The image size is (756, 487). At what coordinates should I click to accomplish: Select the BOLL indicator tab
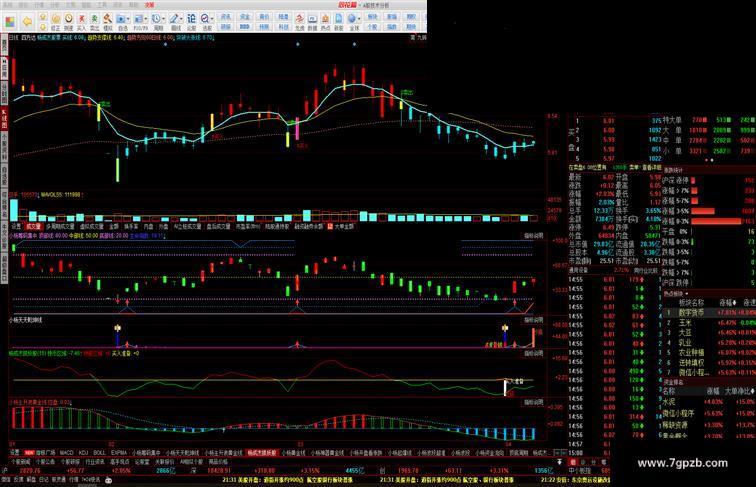(99, 453)
